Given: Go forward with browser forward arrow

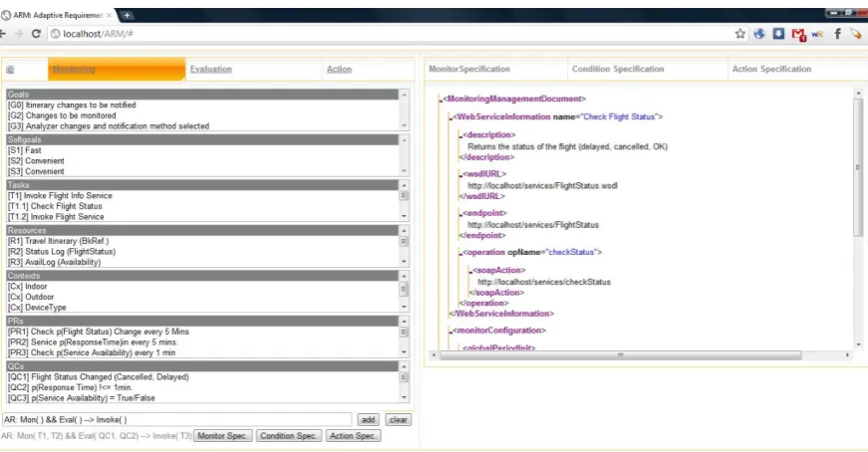Looking at the screenshot, I should pyautogui.click(x=19, y=34).
